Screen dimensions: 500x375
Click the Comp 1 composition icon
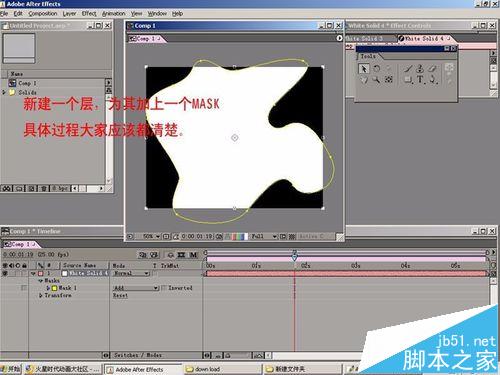pyautogui.click(x=12, y=83)
